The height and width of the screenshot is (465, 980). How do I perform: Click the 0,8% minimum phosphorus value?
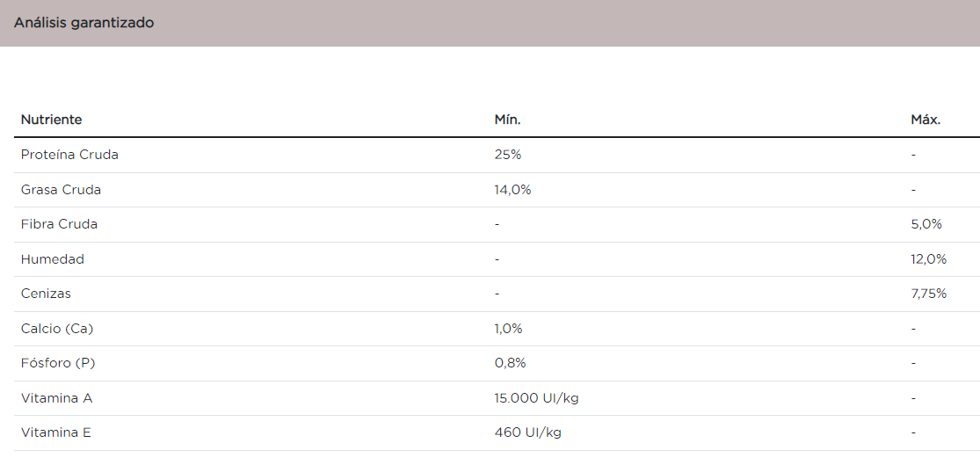[x=510, y=363]
